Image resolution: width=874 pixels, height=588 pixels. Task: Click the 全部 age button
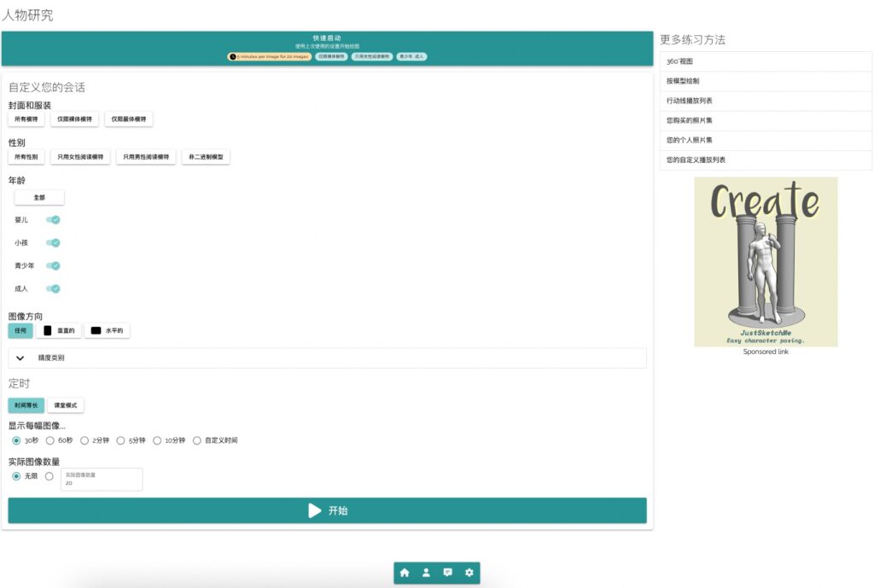tap(39, 197)
